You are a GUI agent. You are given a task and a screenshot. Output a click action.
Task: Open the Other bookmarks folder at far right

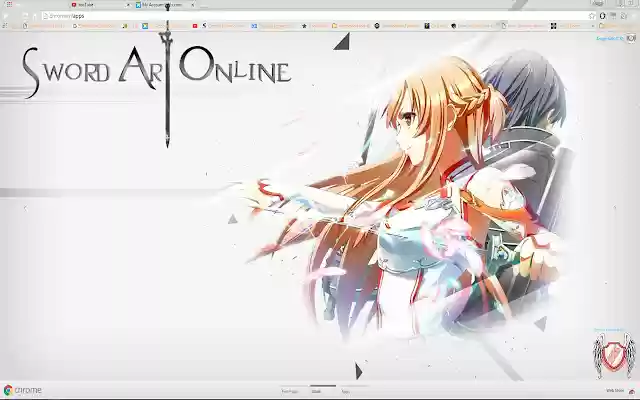coord(618,26)
